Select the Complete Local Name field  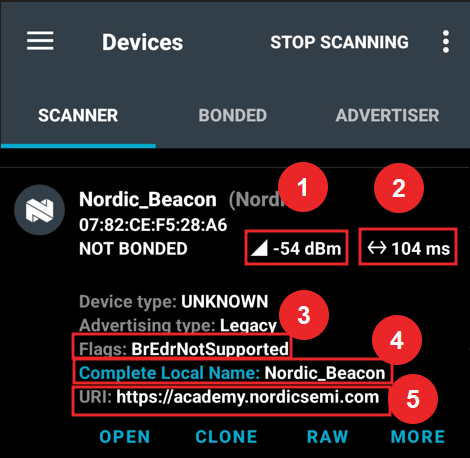tap(232, 373)
